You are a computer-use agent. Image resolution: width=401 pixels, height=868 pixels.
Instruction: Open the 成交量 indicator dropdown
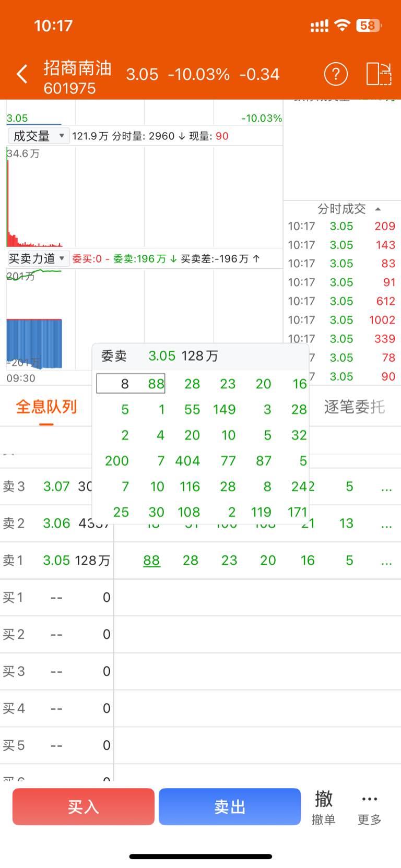coord(39,136)
